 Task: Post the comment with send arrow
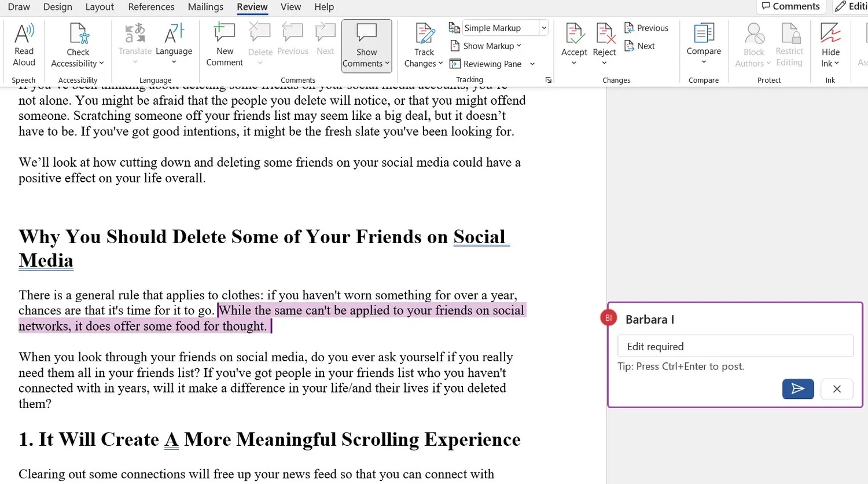798,389
